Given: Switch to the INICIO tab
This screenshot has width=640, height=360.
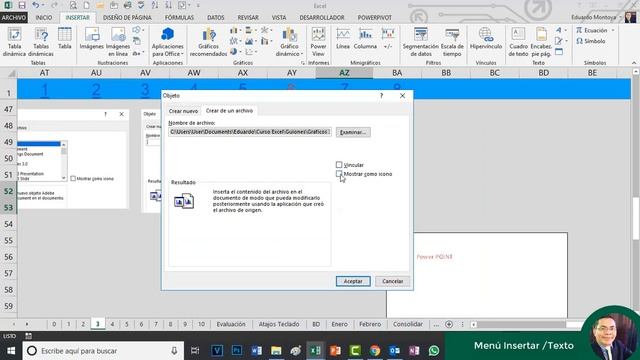Looking at the screenshot, I should coord(44,18).
